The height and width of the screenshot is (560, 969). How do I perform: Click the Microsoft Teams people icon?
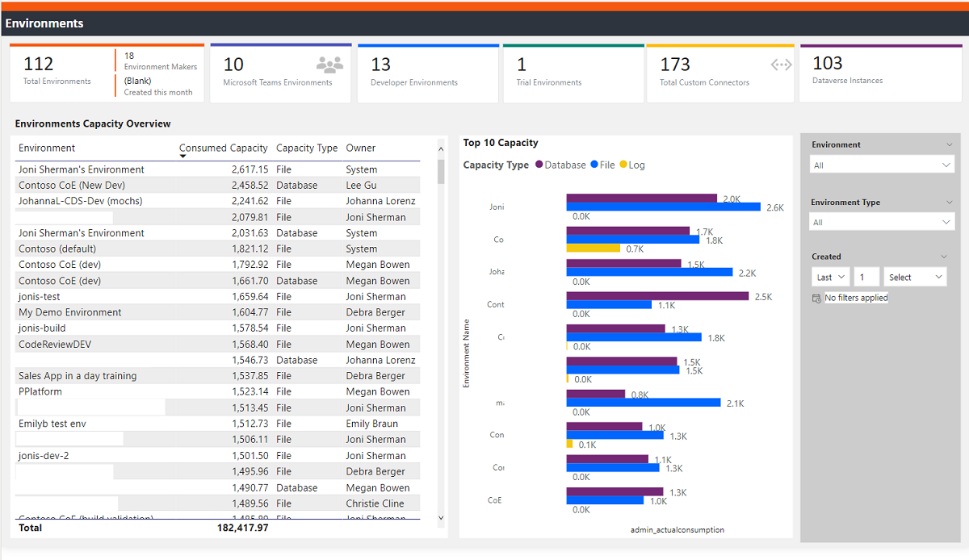(329, 65)
